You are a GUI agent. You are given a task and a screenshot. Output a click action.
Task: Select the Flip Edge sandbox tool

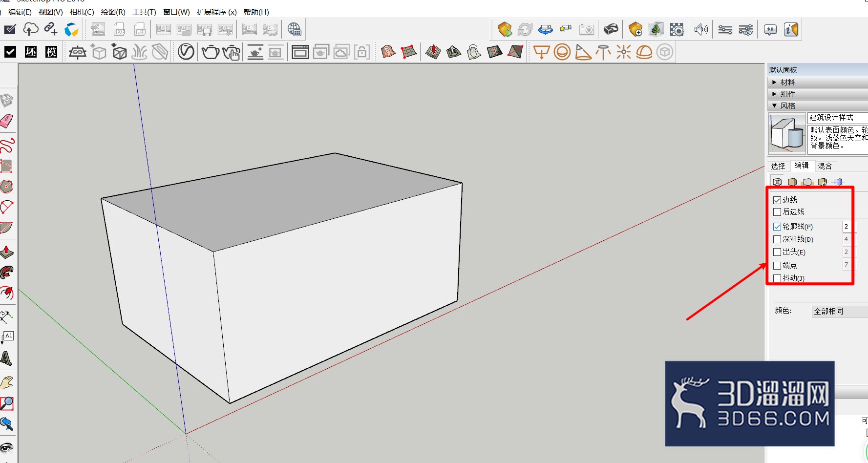coord(515,51)
